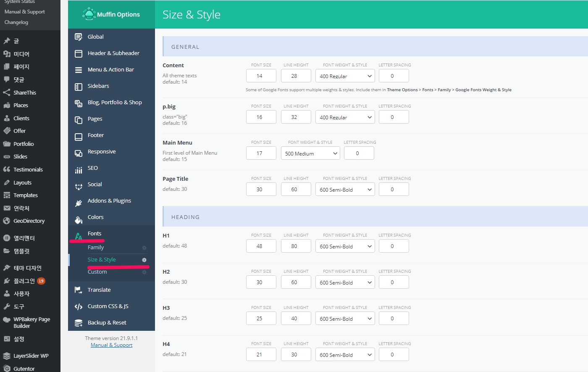Click the Main Menu font size field

pos(261,153)
